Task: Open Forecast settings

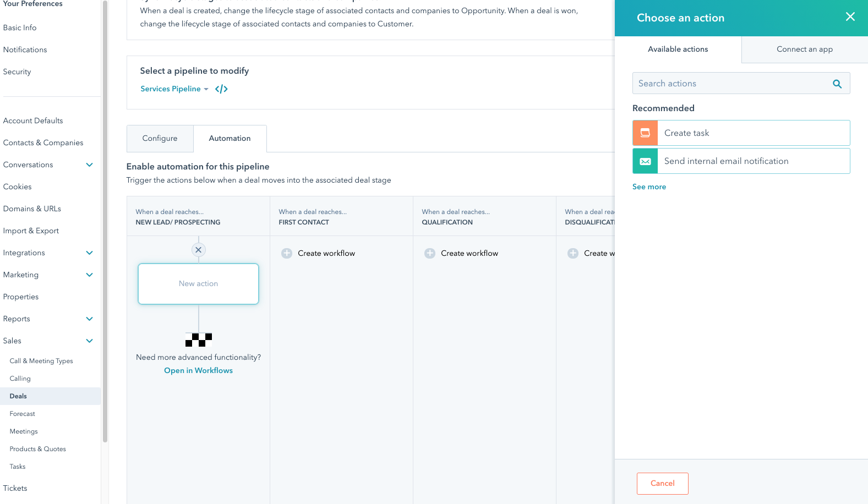Action: click(23, 414)
